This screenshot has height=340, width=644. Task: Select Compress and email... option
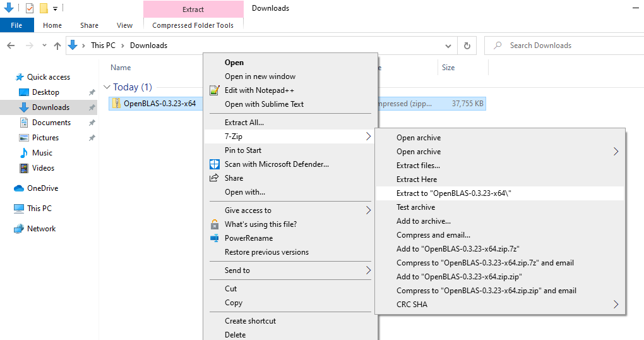pyautogui.click(x=500, y=235)
